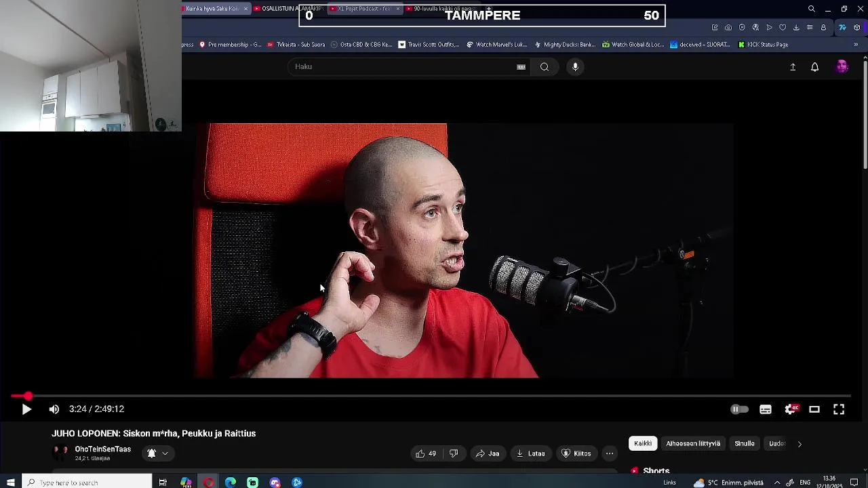Click the browser toolbar player icon
Viewport: 868px width, 488px height.
(769, 28)
